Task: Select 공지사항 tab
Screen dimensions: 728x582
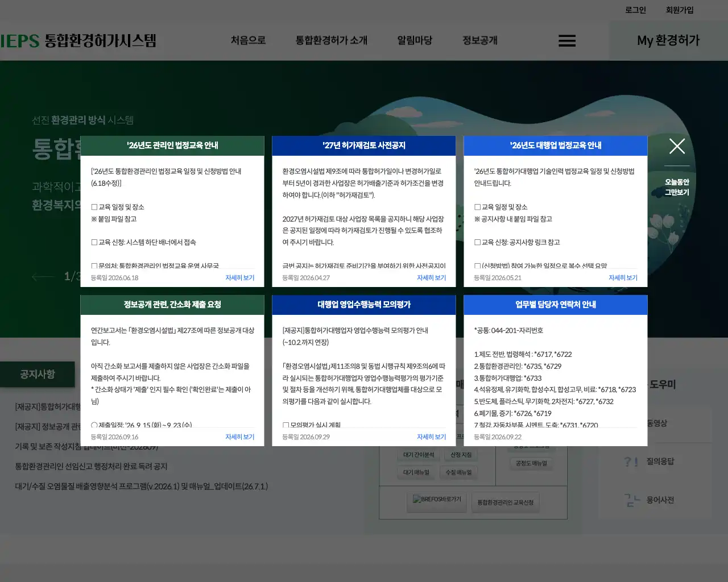Action: [38, 374]
